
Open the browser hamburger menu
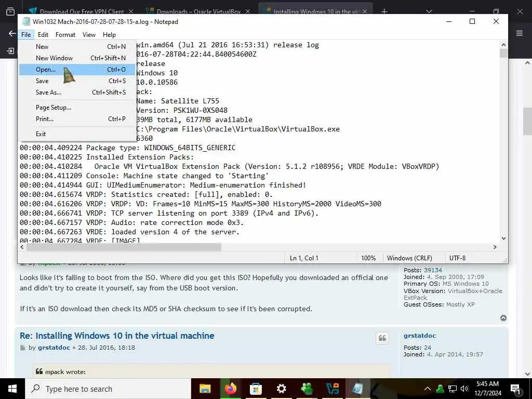520,33
